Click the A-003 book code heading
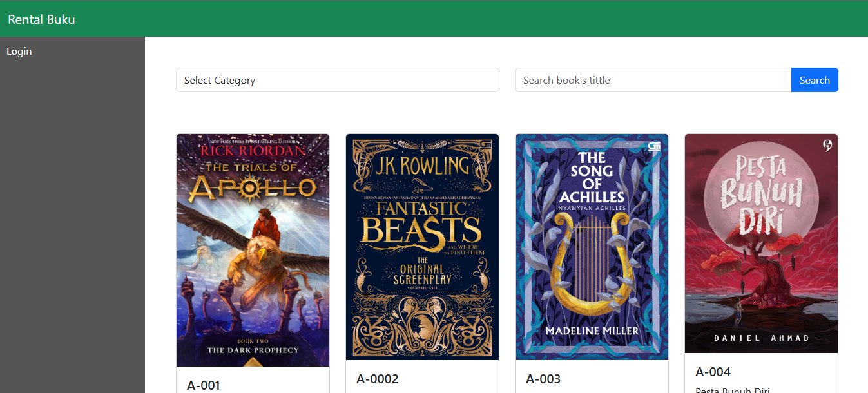Viewport: 868px width, 393px height. 543,379
